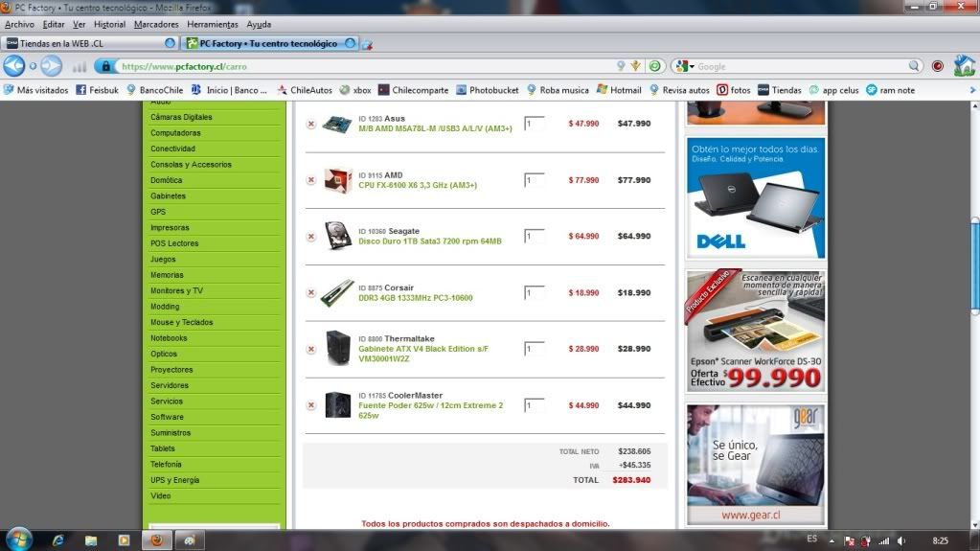Edit quantity field for CoolerMaster PSU
The height and width of the screenshot is (551, 980).
pos(535,405)
